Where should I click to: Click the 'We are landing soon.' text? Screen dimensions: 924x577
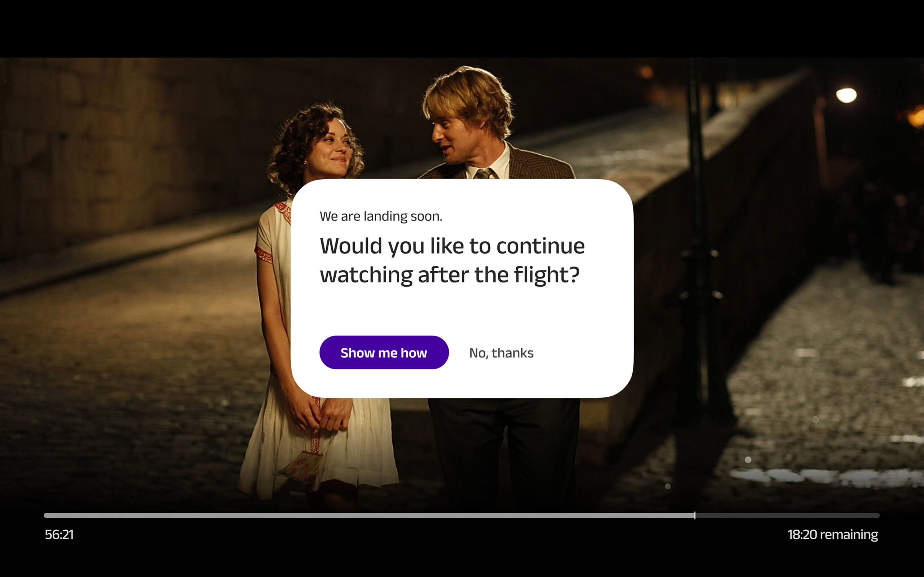click(x=381, y=216)
